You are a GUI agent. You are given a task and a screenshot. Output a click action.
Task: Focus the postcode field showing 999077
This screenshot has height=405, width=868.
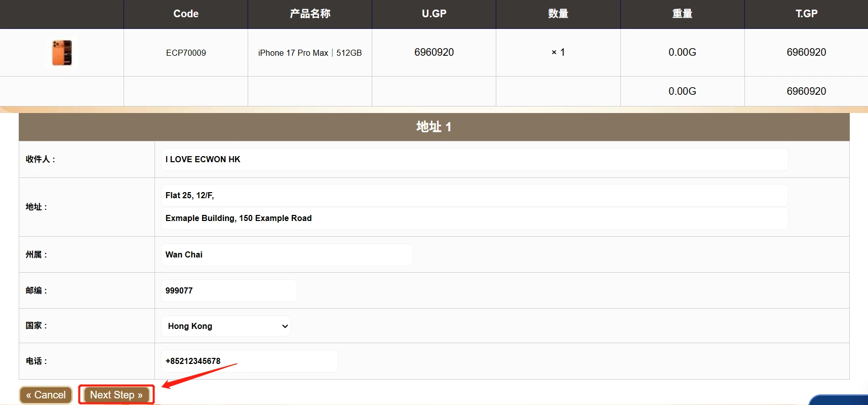click(x=229, y=291)
